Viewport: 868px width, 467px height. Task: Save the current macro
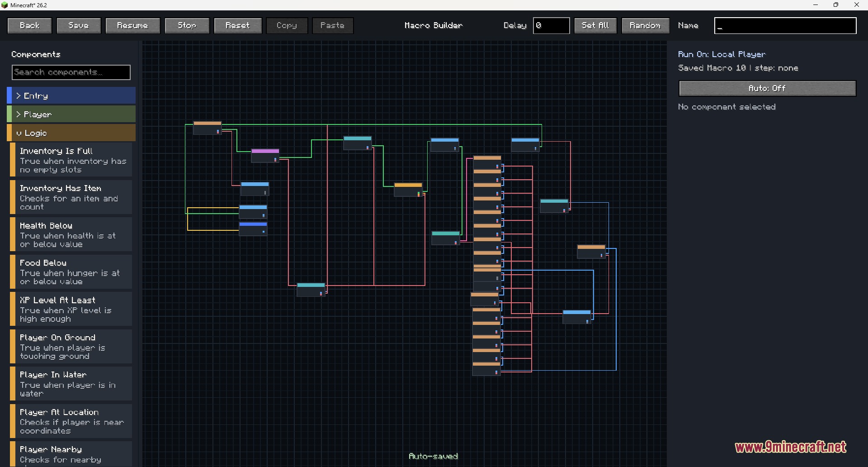pyautogui.click(x=78, y=25)
